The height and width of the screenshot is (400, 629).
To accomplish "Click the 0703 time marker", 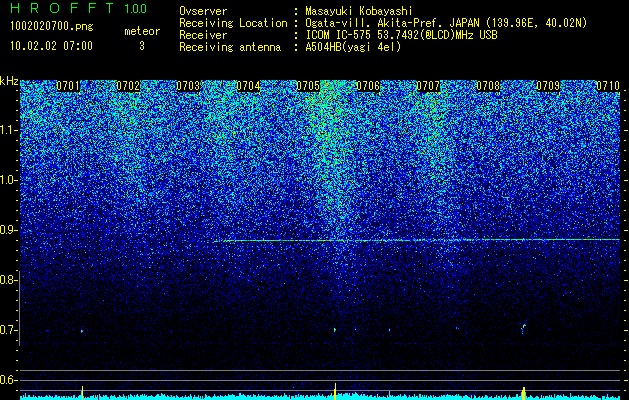I will [188, 86].
